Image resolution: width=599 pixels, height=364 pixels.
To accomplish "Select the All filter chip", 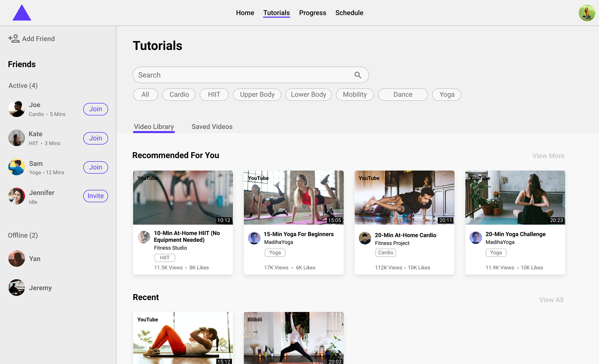I will point(145,95).
